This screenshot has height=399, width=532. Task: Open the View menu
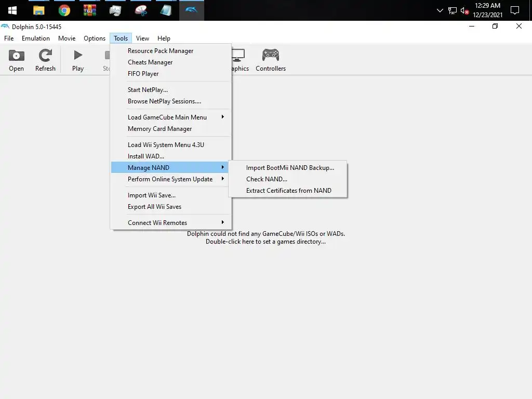click(142, 38)
